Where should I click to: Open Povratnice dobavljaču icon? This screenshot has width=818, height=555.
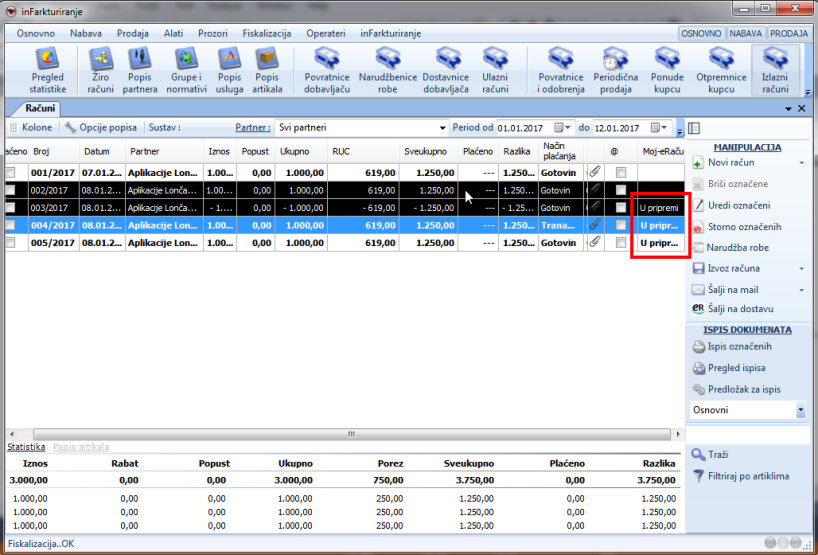(x=327, y=70)
